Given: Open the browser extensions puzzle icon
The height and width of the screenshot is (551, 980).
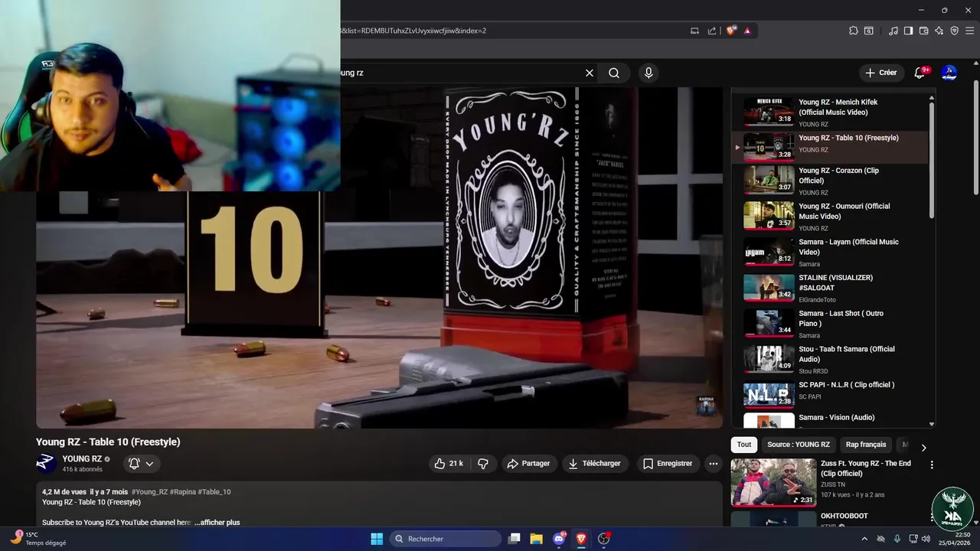Looking at the screenshot, I should (854, 31).
